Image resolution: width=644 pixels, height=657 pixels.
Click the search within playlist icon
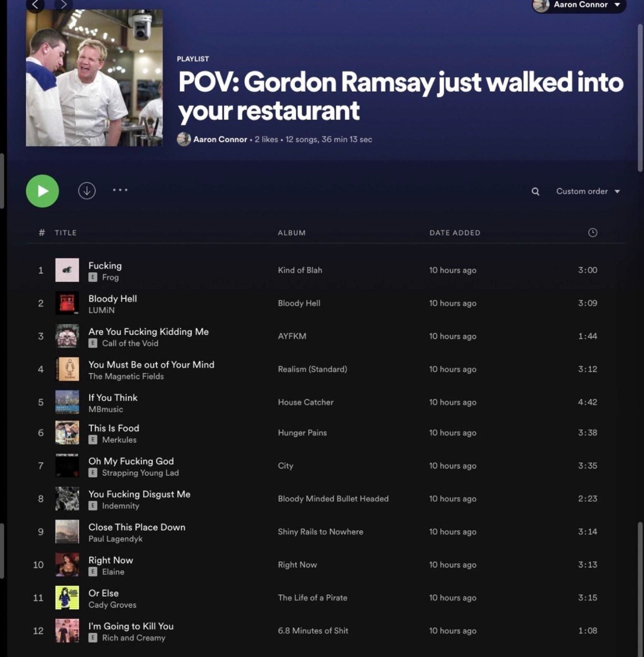pyautogui.click(x=535, y=192)
